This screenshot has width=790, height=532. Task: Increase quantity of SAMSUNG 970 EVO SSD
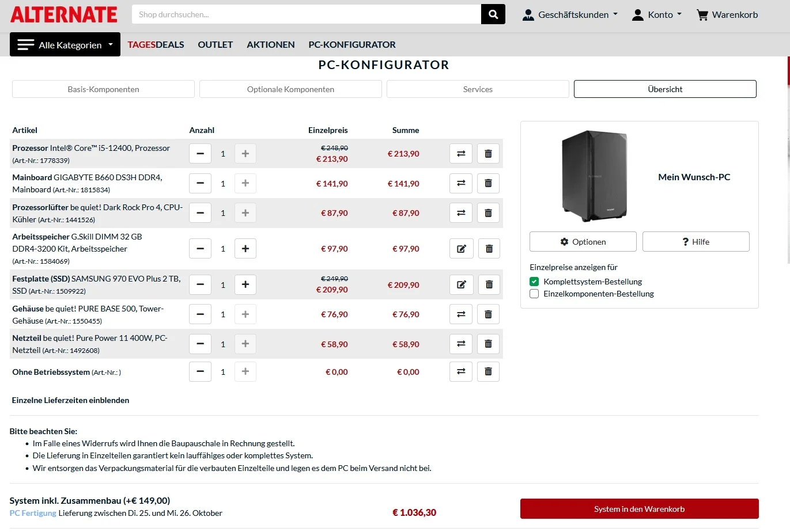point(245,284)
